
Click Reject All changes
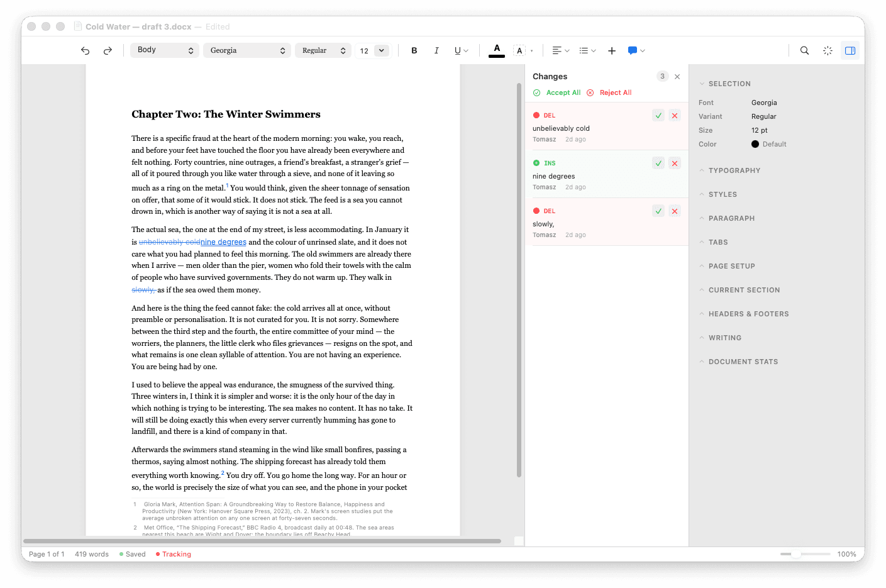pyautogui.click(x=609, y=93)
